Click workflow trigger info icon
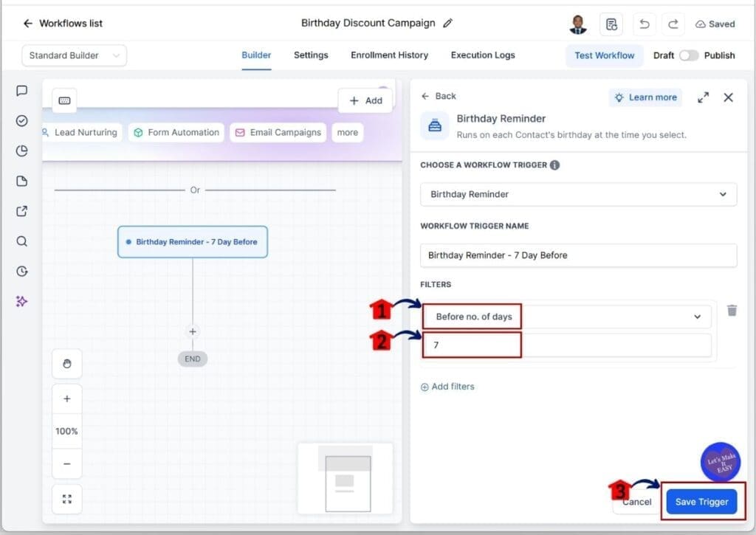The image size is (756, 535). point(555,165)
